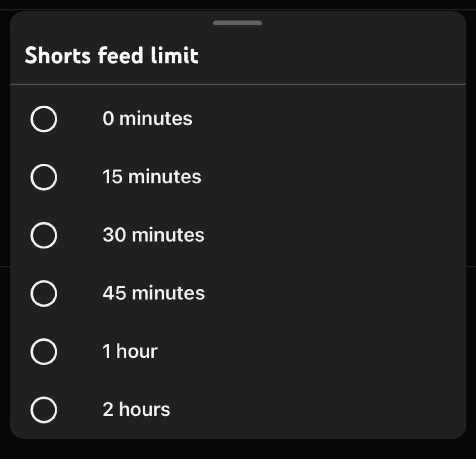Select the 1 hour radio button

(x=44, y=352)
